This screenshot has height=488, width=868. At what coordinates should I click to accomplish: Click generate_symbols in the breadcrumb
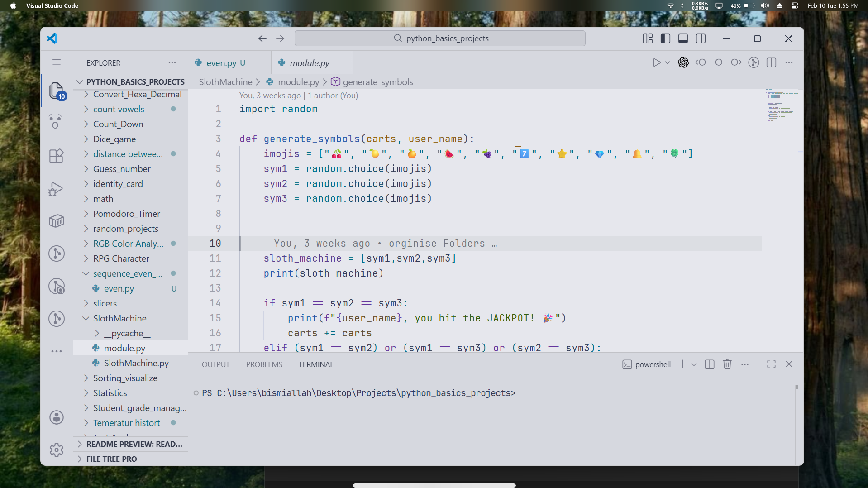(x=377, y=82)
